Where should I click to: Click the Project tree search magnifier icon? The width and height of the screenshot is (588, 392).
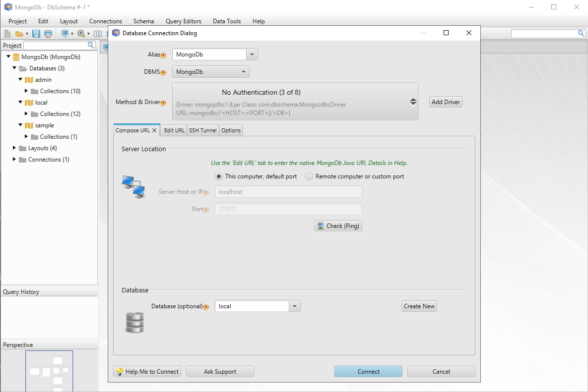(91, 45)
